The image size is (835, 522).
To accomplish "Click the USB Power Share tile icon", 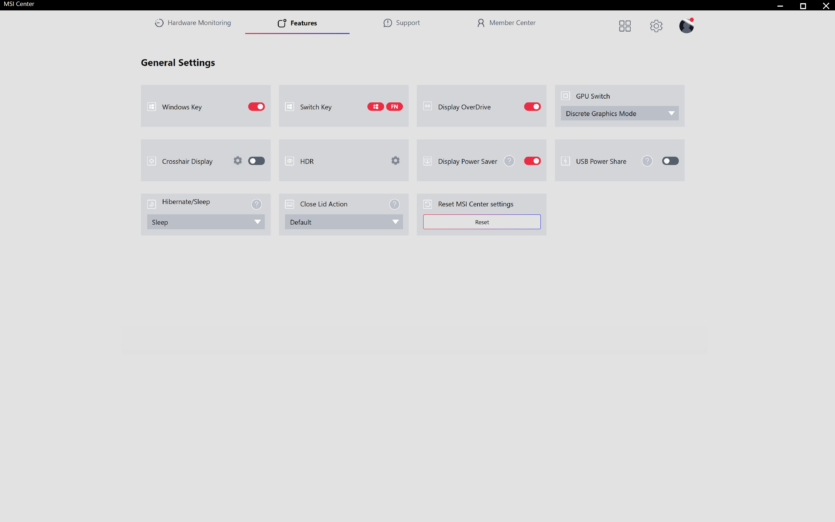I will pyautogui.click(x=565, y=161).
